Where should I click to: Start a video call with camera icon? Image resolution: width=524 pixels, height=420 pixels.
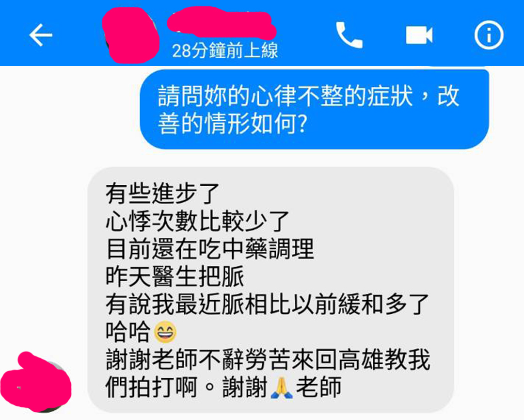coord(419,35)
